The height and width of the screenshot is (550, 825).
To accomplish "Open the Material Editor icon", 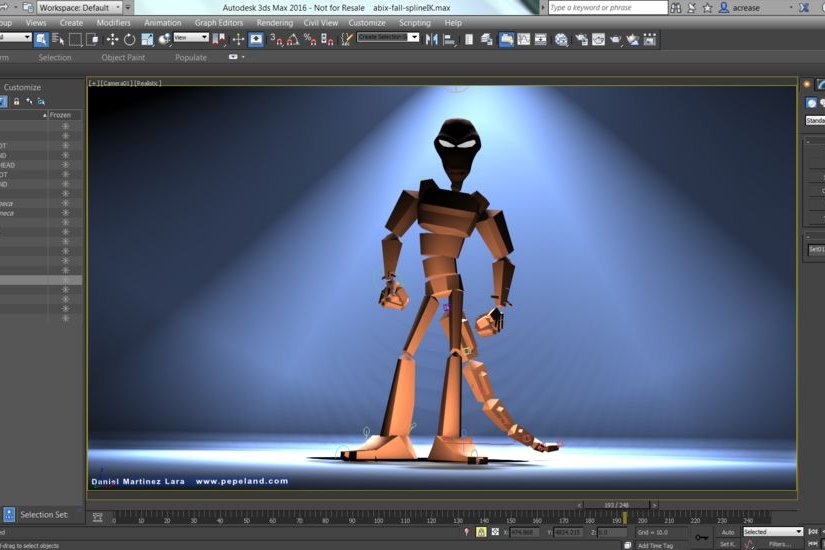I will pyautogui.click(x=561, y=40).
